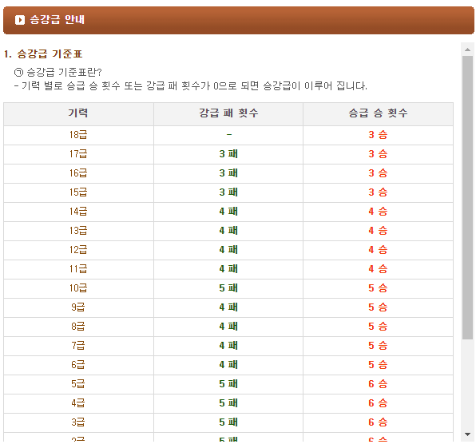
Task: Click the dash cell in the 18급 row
Action: (228, 135)
